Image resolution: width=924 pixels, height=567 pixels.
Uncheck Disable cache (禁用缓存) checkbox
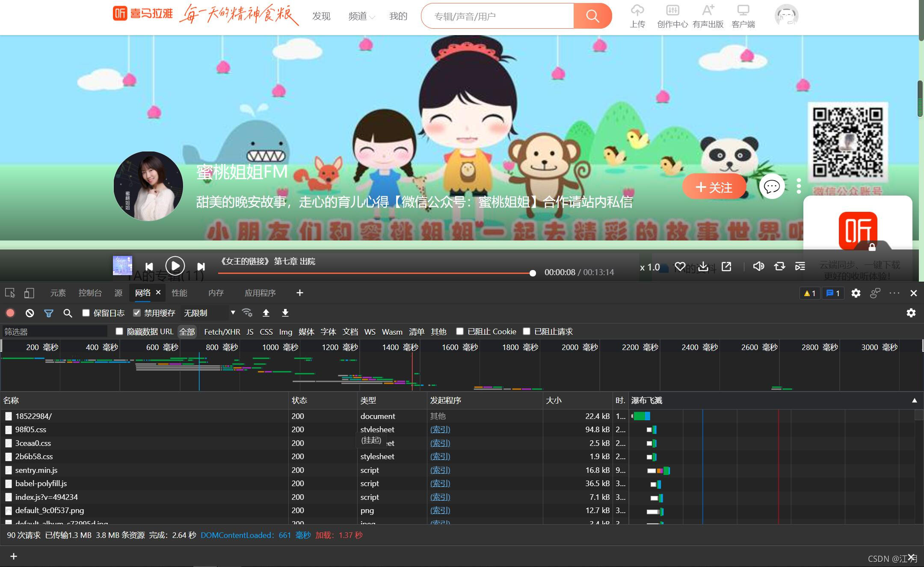point(137,313)
